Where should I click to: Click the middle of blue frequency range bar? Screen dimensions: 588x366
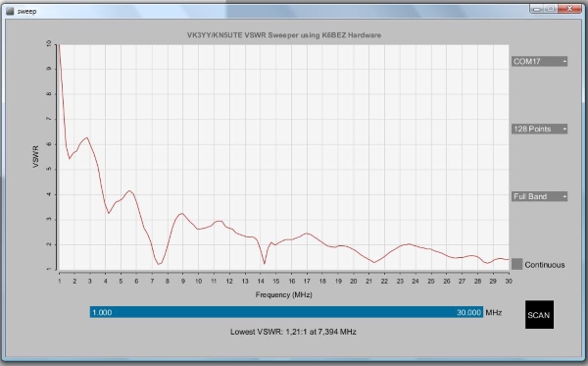[x=286, y=312]
